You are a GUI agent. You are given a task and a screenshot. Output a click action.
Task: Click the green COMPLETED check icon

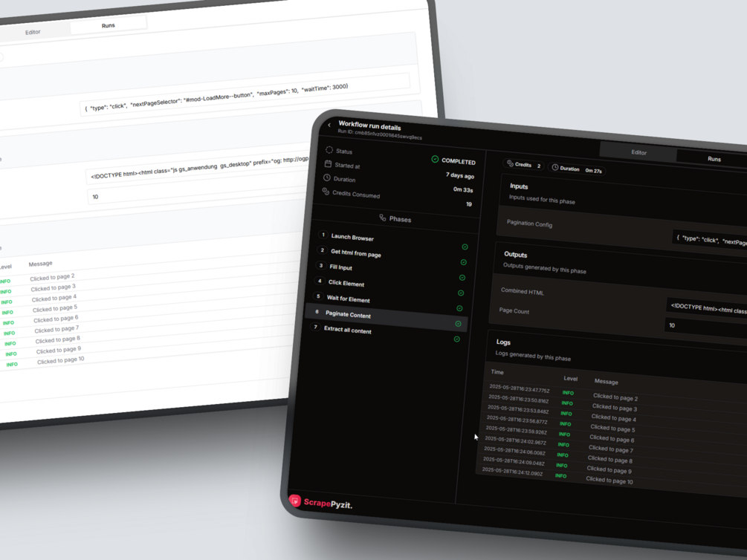point(435,159)
